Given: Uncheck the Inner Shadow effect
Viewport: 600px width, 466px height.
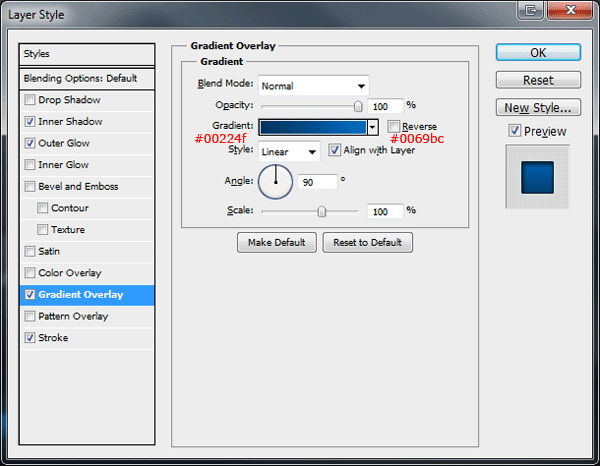Looking at the screenshot, I should click(30, 122).
